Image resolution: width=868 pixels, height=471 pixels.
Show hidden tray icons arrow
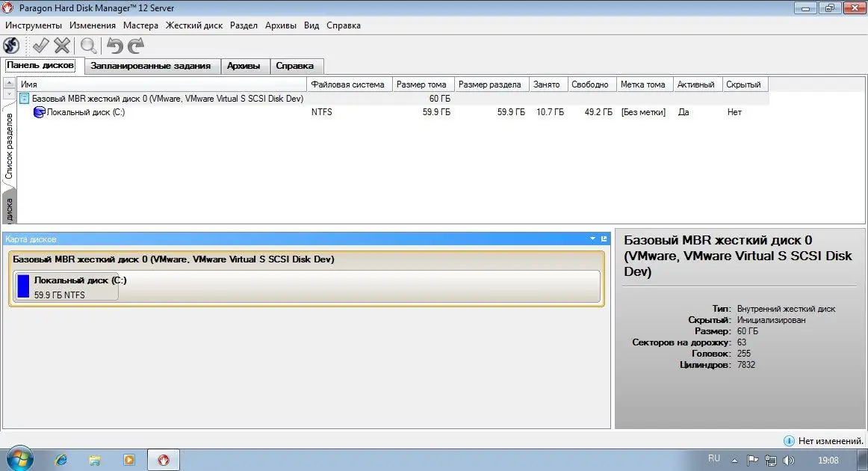[734, 461]
